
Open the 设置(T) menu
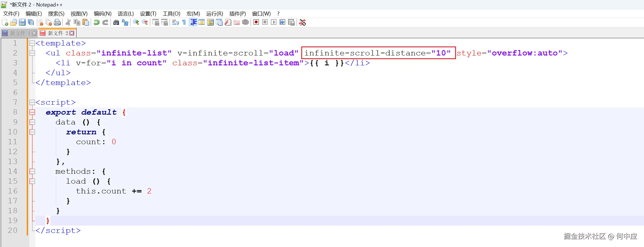(148, 14)
